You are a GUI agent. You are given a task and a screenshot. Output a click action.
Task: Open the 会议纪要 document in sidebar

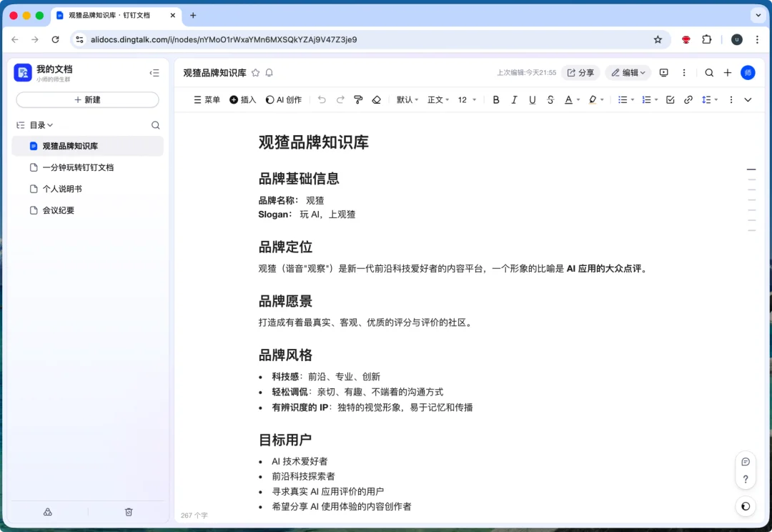click(x=57, y=210)
